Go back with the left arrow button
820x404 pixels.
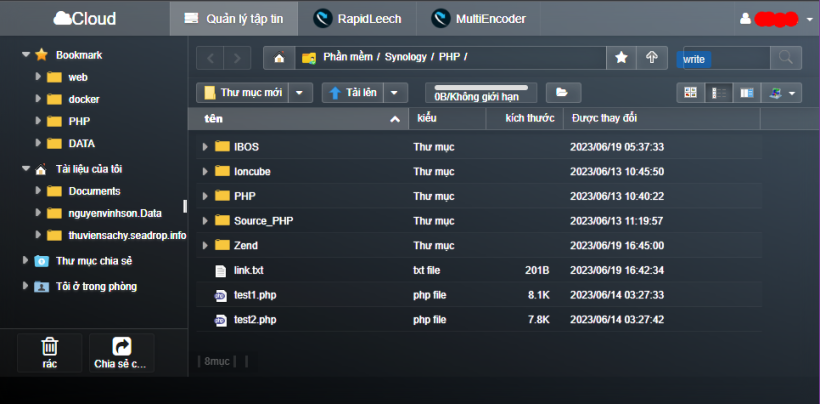pyautogui.click(x=210, y=57)
